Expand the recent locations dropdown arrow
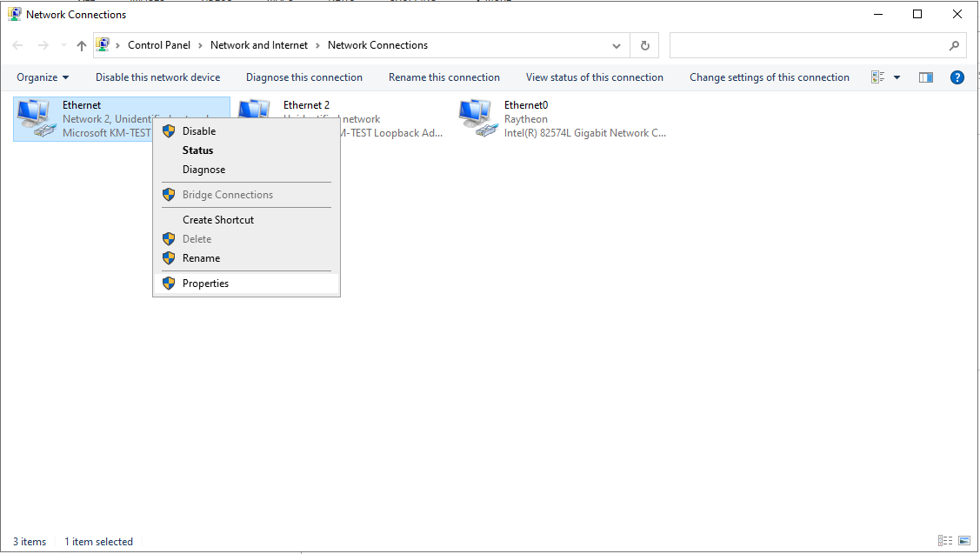 [63, 45]
